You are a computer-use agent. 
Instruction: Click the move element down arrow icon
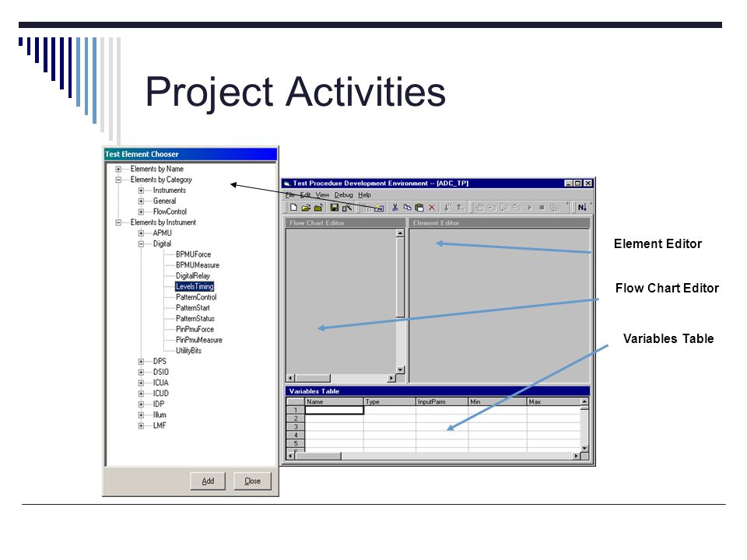(447, 208)
